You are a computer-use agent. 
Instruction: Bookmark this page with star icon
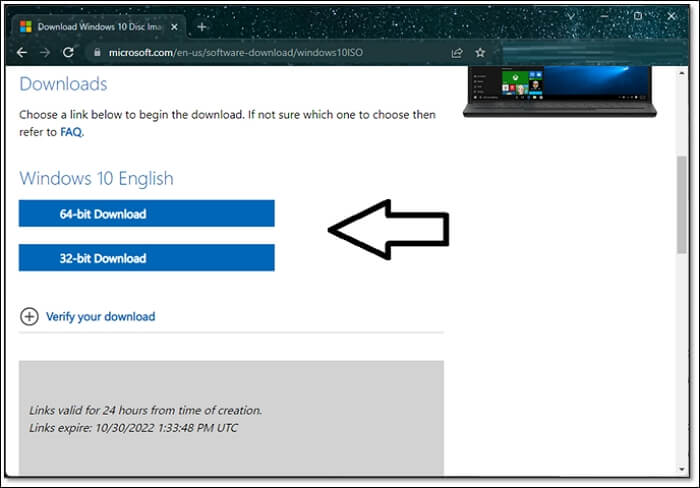pos(480,53)
